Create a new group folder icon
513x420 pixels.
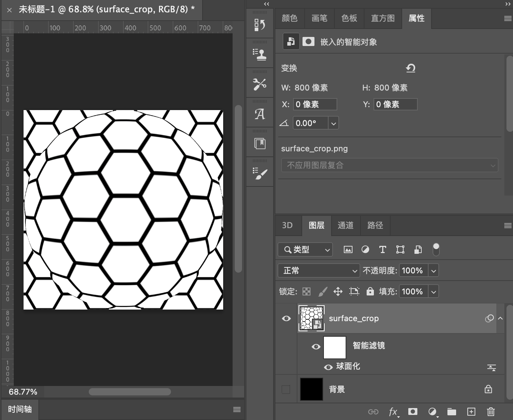click(x=451, y=412)
